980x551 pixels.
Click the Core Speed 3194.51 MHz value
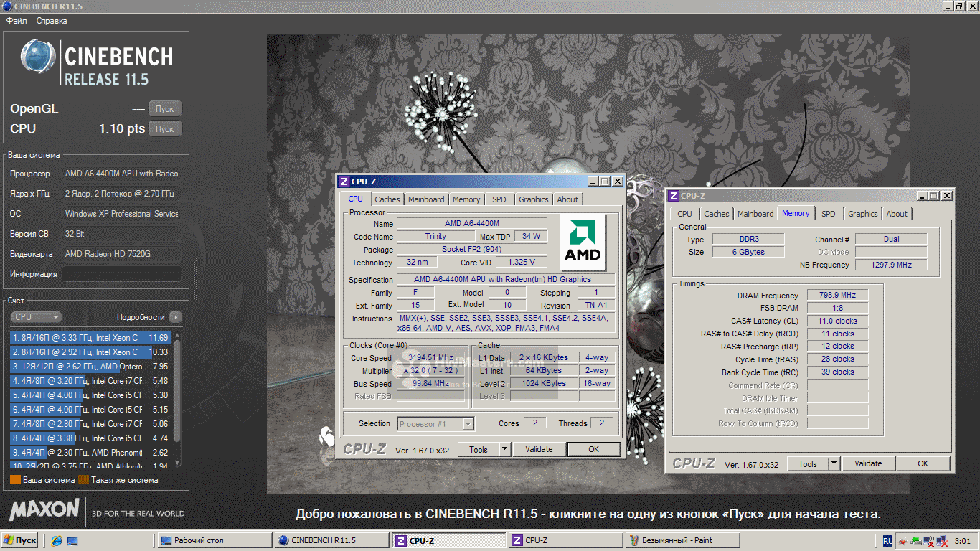tap(430, 358)
